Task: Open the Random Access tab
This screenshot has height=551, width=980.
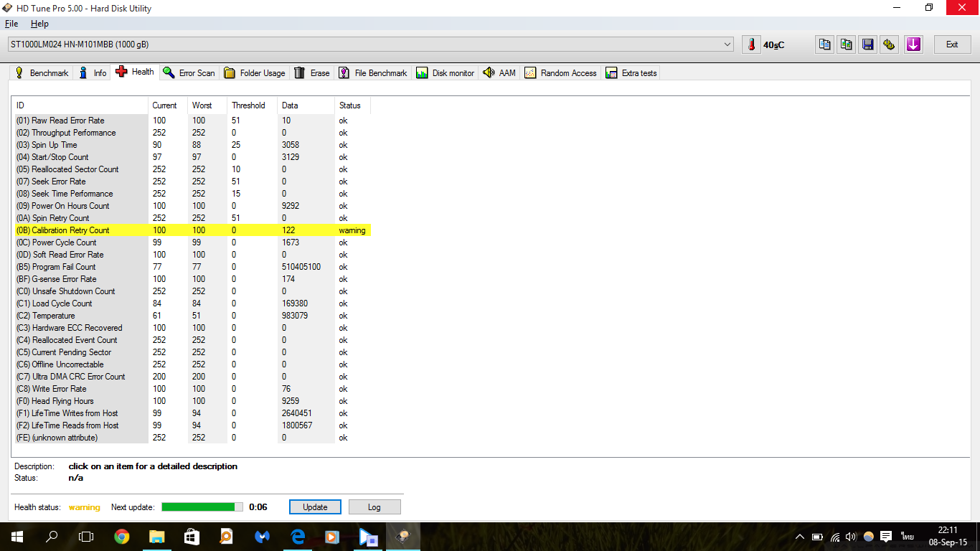Action: coord(560,72)
